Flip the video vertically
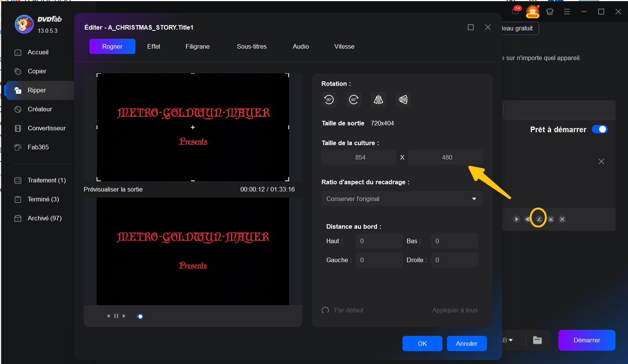Viewport: 628px width, 364px height. coord(403,100)
